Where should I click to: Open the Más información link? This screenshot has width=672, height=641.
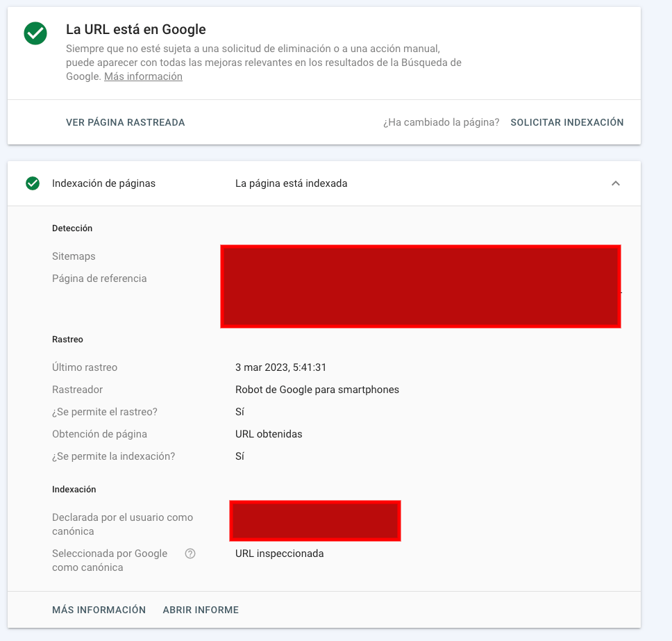coord(143,76)
